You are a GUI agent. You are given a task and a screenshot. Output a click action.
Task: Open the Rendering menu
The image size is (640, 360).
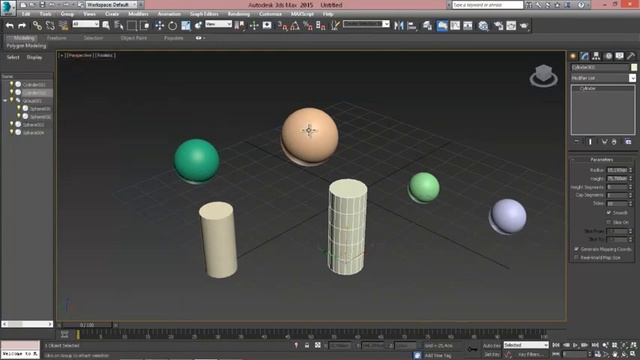pyautogui.click(x=239, y=14)
